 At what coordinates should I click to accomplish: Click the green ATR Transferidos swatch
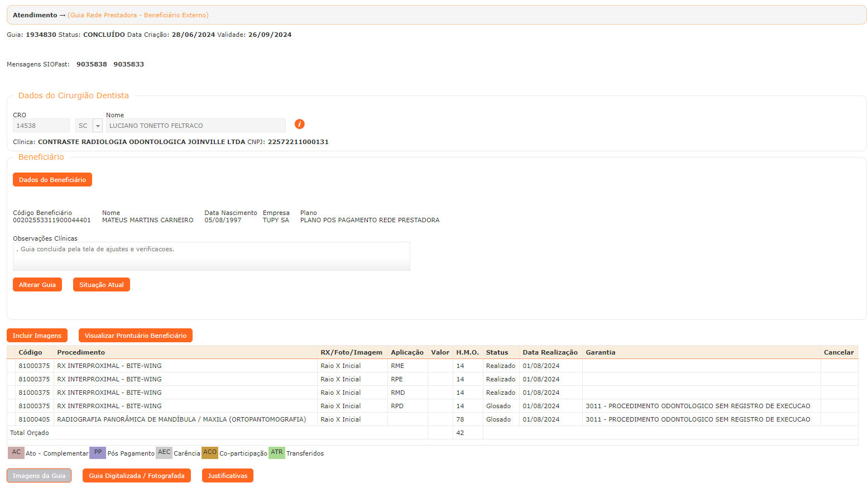[x=277, y=453]
